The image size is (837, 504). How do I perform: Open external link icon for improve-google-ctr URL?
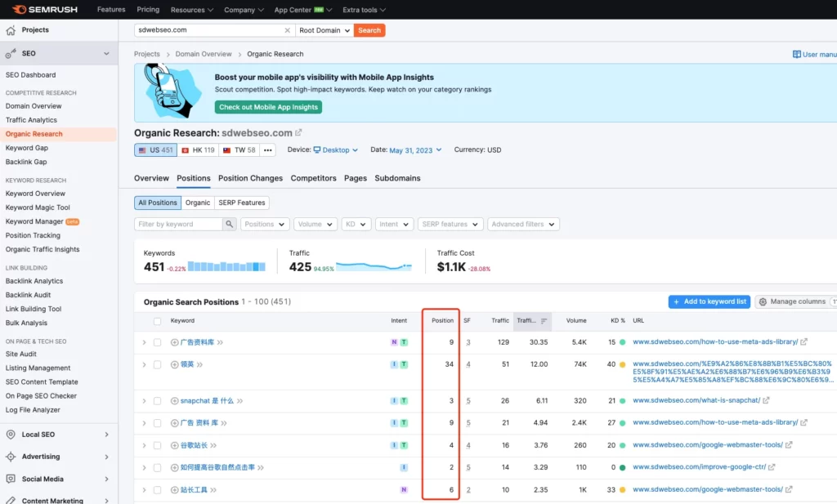pos(772,467)
